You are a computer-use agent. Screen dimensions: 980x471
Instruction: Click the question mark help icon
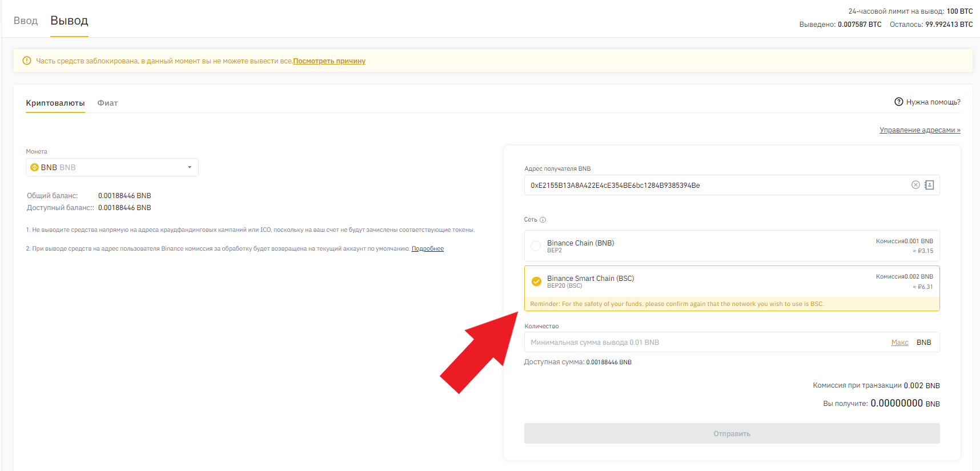(899, 102)
